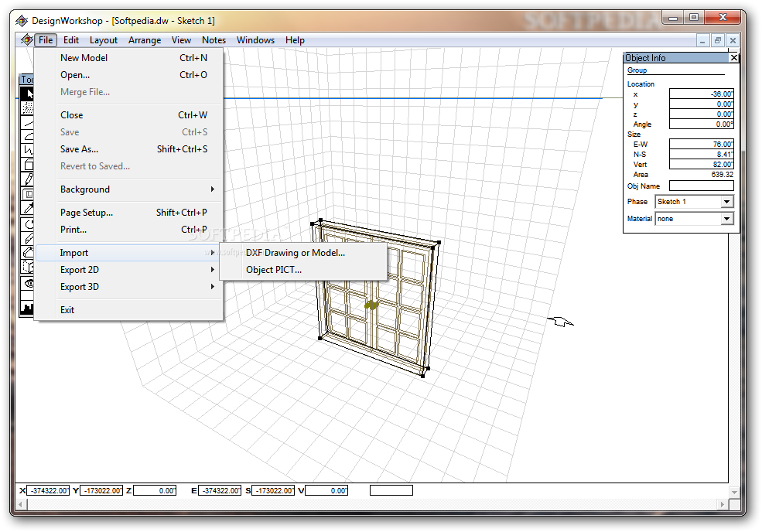762x532 pixels.
Task: Click the Obj Name field
Action: (x=701, y=186)
